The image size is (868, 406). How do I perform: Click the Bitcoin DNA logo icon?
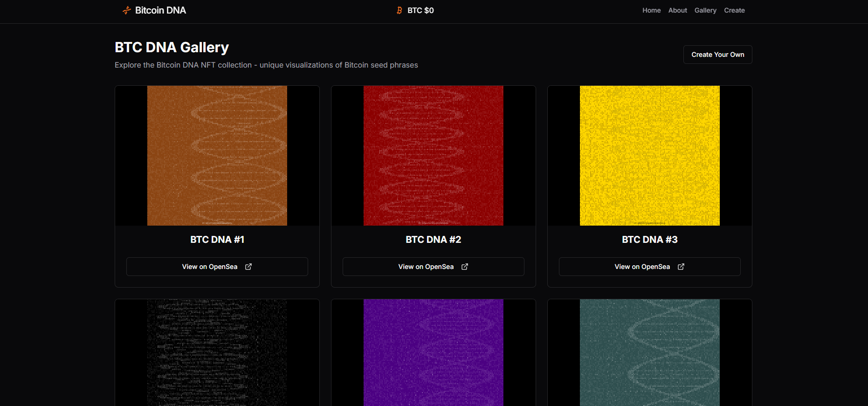pos(127,10)
